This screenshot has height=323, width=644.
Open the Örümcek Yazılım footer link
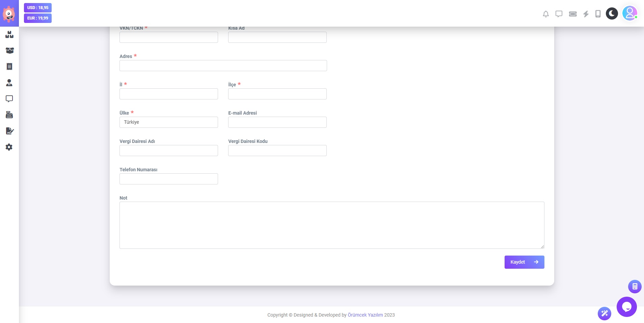point(365,315)
